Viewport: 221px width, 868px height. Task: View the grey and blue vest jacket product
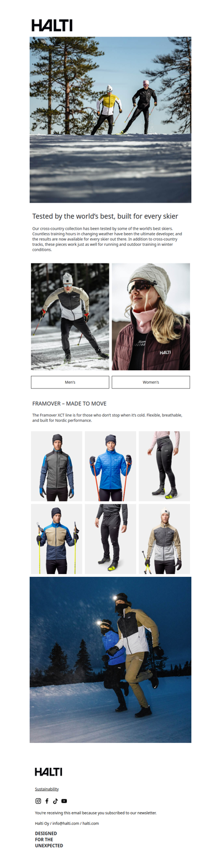tap(56, 466)
